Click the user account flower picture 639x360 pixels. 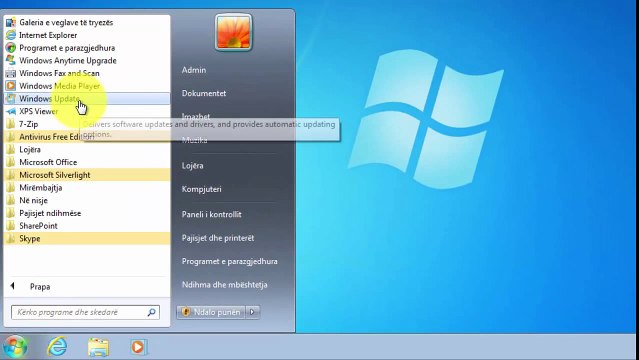tap(234, 32)
